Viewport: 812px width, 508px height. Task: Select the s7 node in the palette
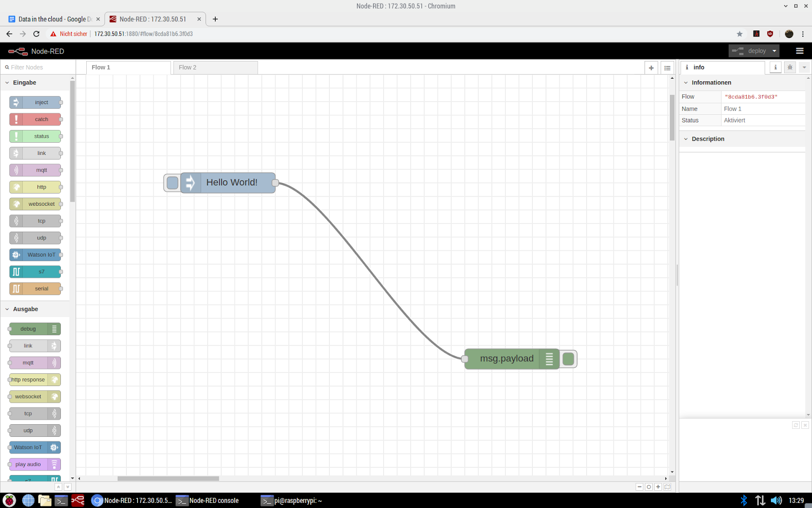(x=36, y=272)
